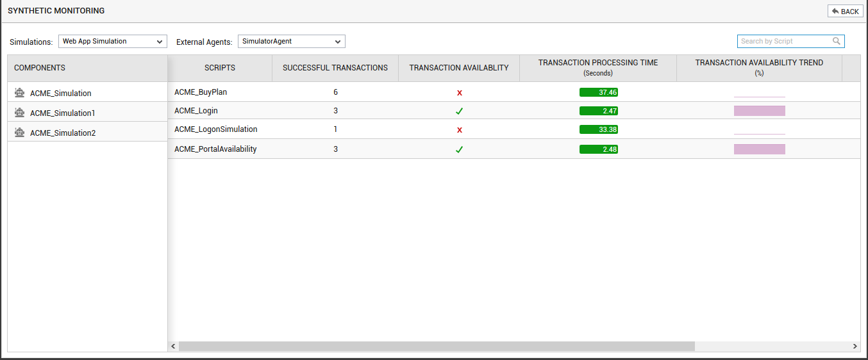Click the 33.38 processing time bar
The height and width of the screenshot is (360, 868).
(599, 129)
